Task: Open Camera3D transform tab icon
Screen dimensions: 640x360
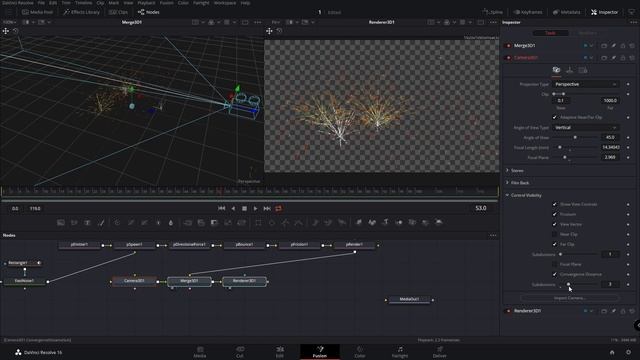Action: (x=569, y=70)
